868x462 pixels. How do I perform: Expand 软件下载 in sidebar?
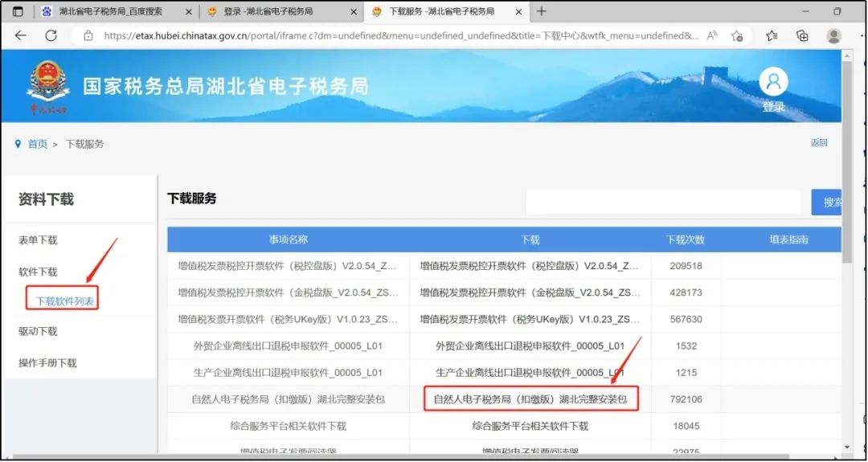click(x=39, y=272)
